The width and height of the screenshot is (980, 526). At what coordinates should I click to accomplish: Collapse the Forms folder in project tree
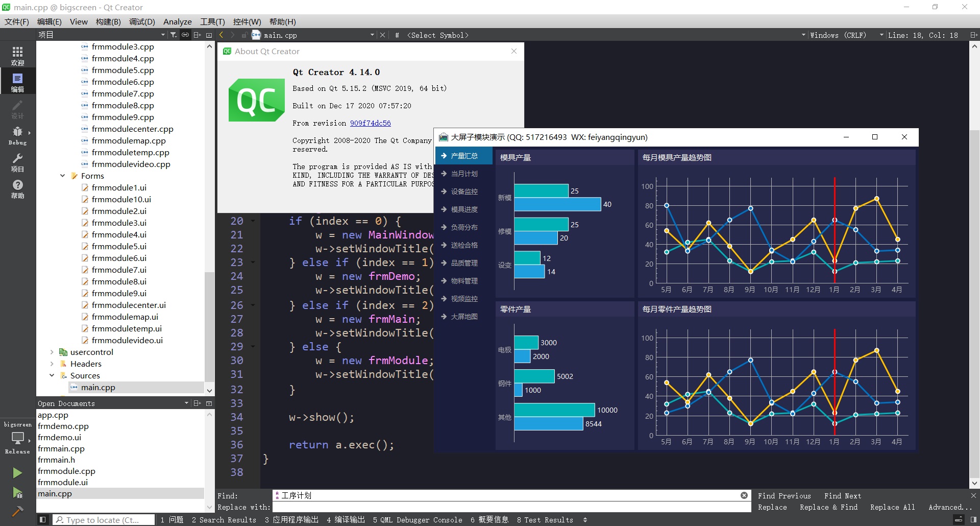point(62,176)
